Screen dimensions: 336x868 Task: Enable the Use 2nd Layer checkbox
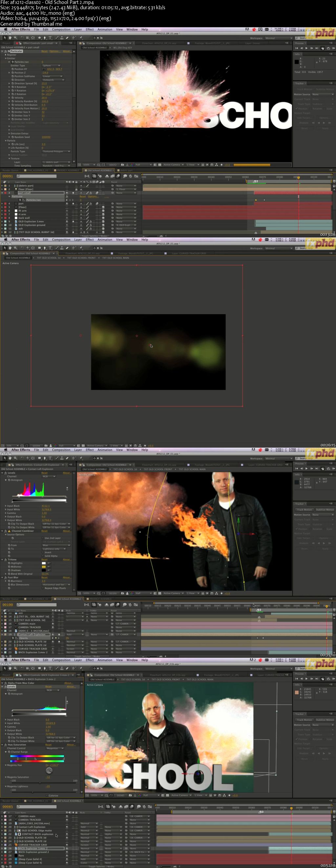(x=43, y=538)
